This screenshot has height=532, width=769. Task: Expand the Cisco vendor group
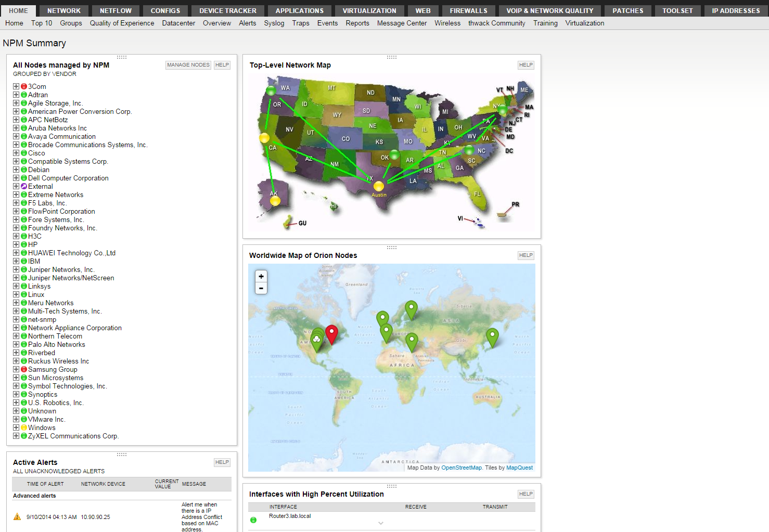16,153
